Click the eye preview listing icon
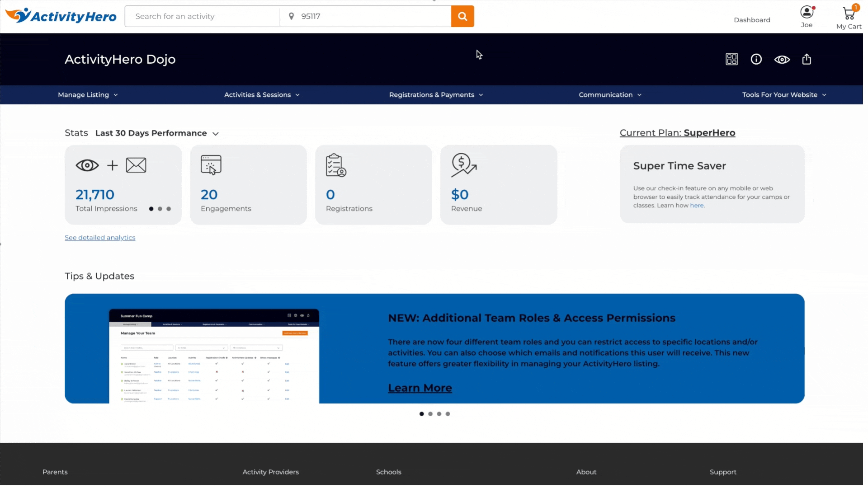The image size is (868, 488). 782,60
